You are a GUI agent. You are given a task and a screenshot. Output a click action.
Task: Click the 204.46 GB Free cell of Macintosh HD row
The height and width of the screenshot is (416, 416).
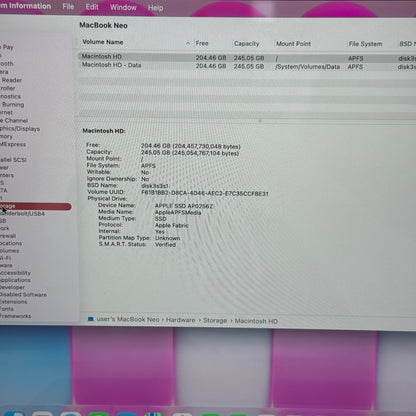211,58
